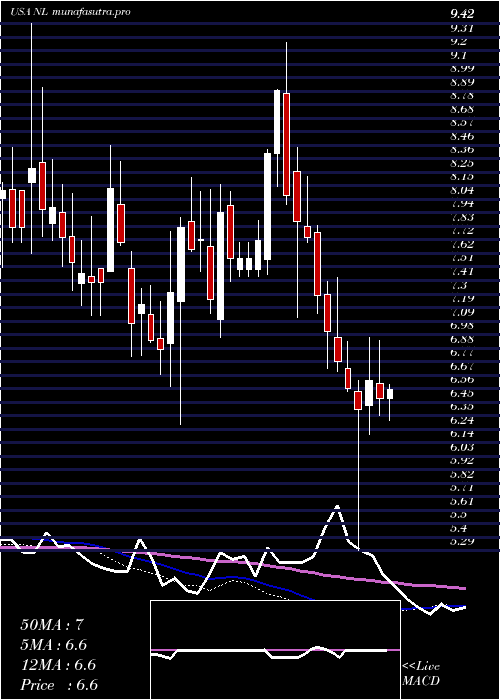
Task: Select the 5.4 price axis label
Action: [x=459, y=528]
